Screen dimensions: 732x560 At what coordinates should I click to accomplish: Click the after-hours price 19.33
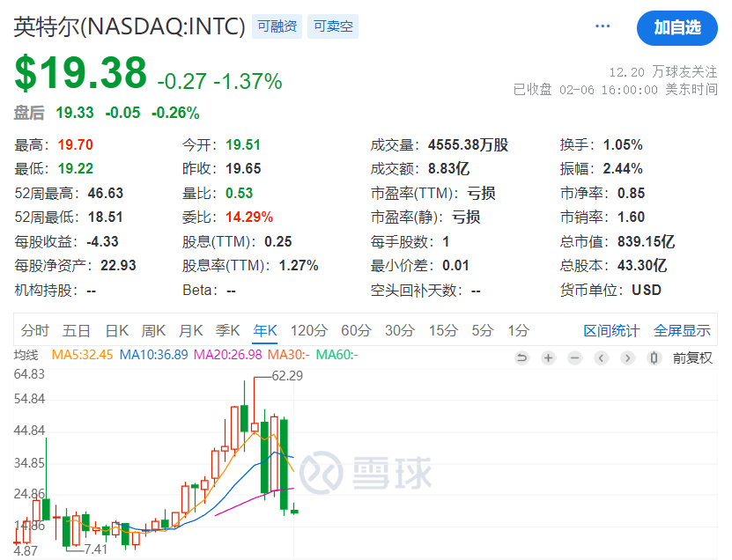tap(75, 113)
